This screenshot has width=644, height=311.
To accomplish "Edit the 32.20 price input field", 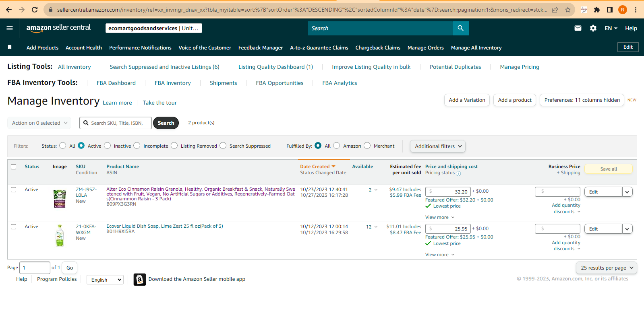I will point(448,192).
